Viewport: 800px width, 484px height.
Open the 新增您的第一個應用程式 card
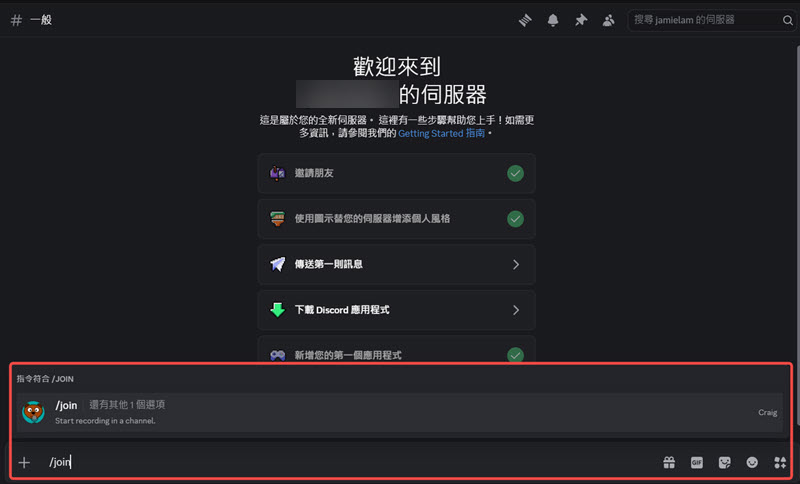click(x=396, y=349)
